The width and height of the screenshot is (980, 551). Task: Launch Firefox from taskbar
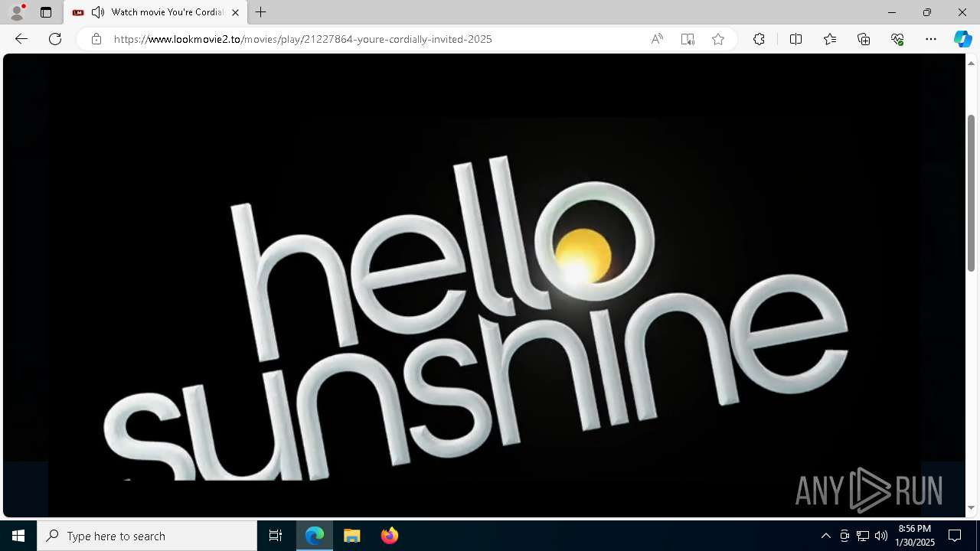(389, 536)
